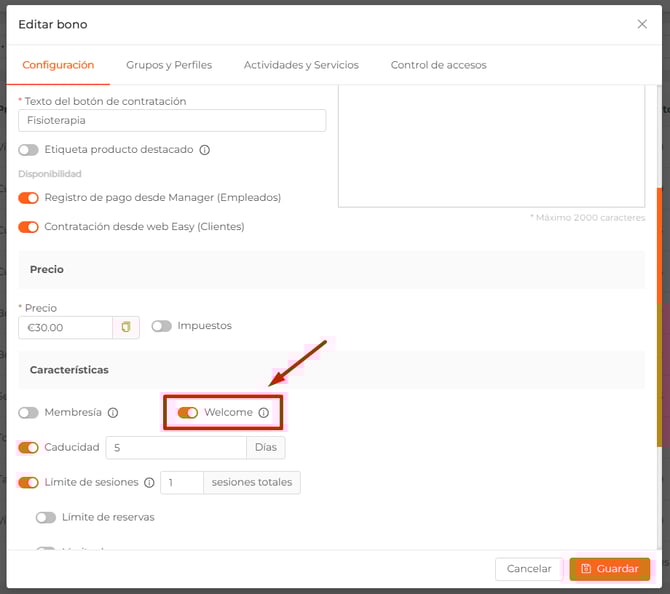This screenshot has width=670, height=594.
Task: Click the icon button beside price field
Action: [126, 327]
